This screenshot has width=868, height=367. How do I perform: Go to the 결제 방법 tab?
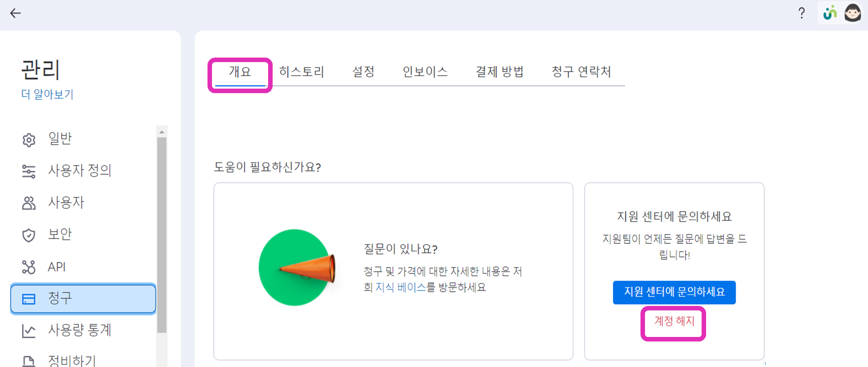(x=500, y=72)
